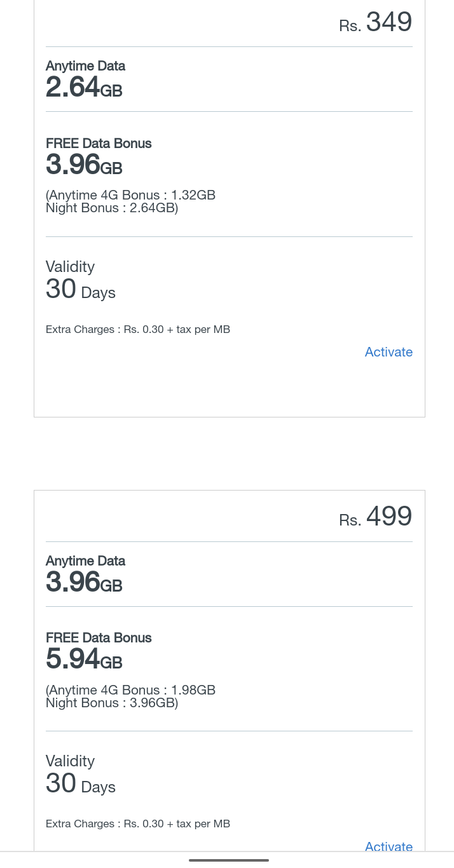
Task: Tap the Rs. 499 price label
Action: (376, 517)
